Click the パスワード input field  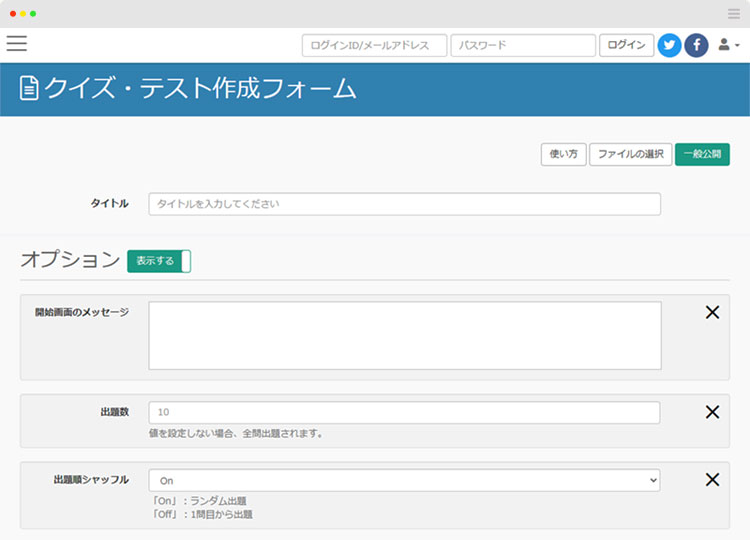pyautogui.click(x=522, y=45)
